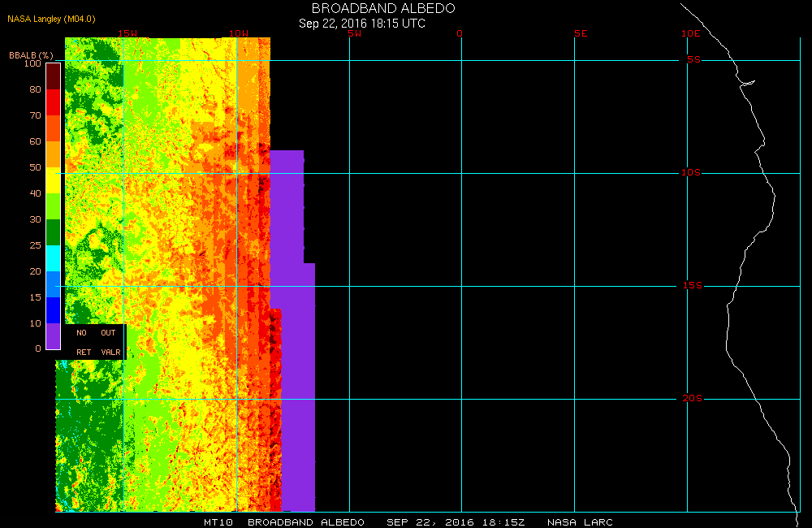The height and width of the screenshot is (528, 812).
Task: Select the cyan 20-25 colorbar segment
Action: [x=53, y=258]
